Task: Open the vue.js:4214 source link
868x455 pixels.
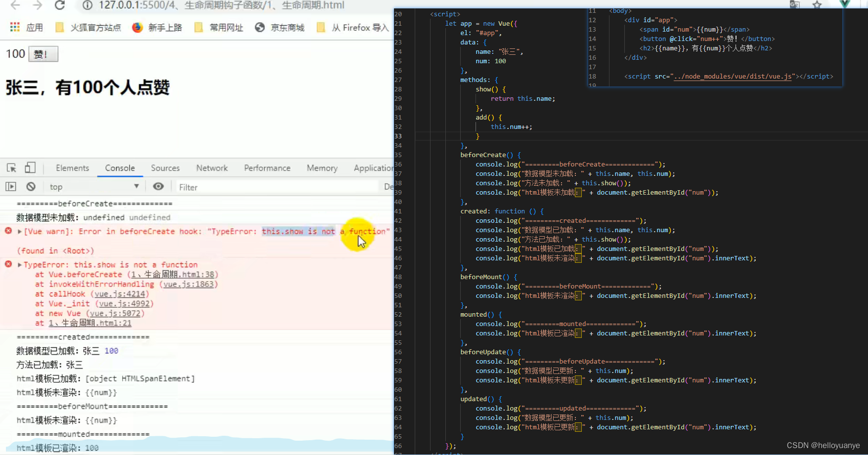Action: pyautogui.click(x=120, y=294)
